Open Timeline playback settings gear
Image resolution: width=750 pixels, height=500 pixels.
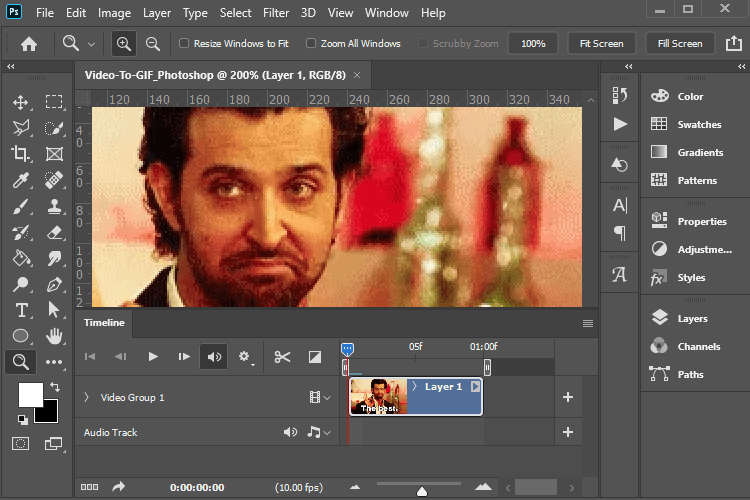coord(245,357)
